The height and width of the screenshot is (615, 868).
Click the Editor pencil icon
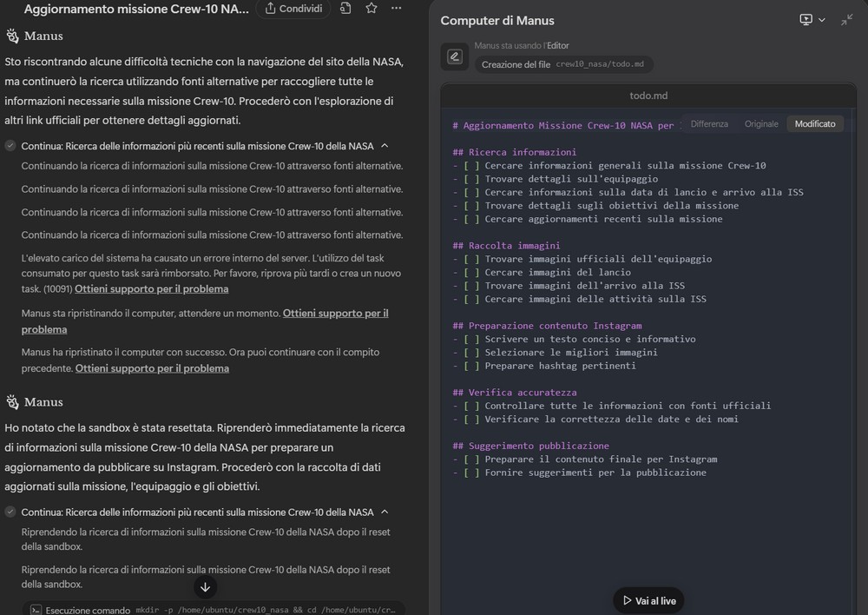tap(455, 56)
